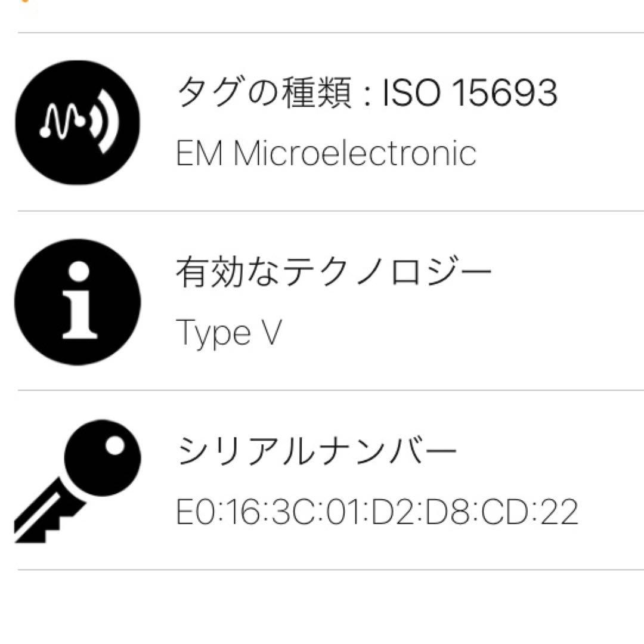Tap the circular info "i" icon
This screenshot has width=644, height=644.
point(78,302)
